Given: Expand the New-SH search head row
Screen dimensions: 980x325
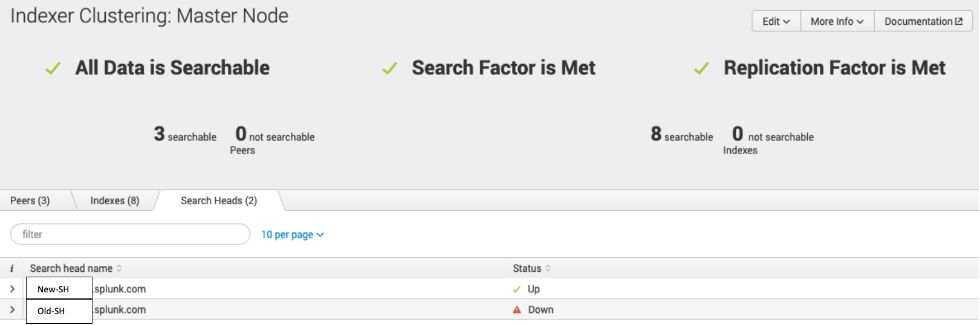Looking at the screenshot, I should [x=12, y=289].
